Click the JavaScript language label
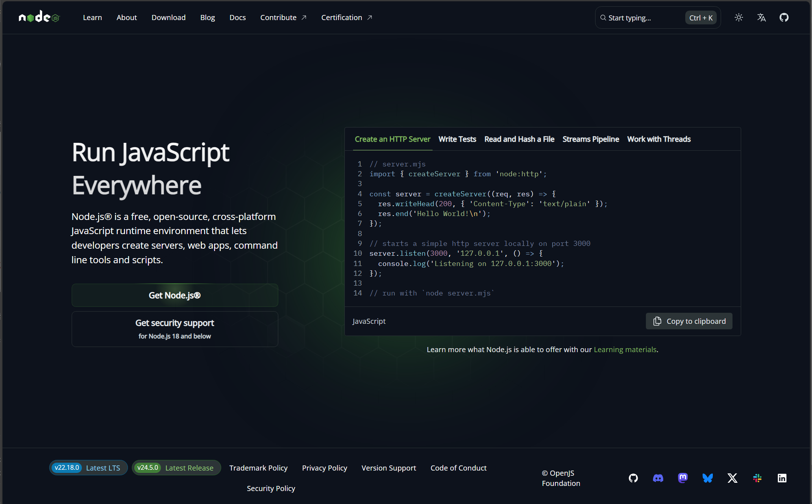Image resolution: width=812 pixels, height=504 pixels. (369, 321)
